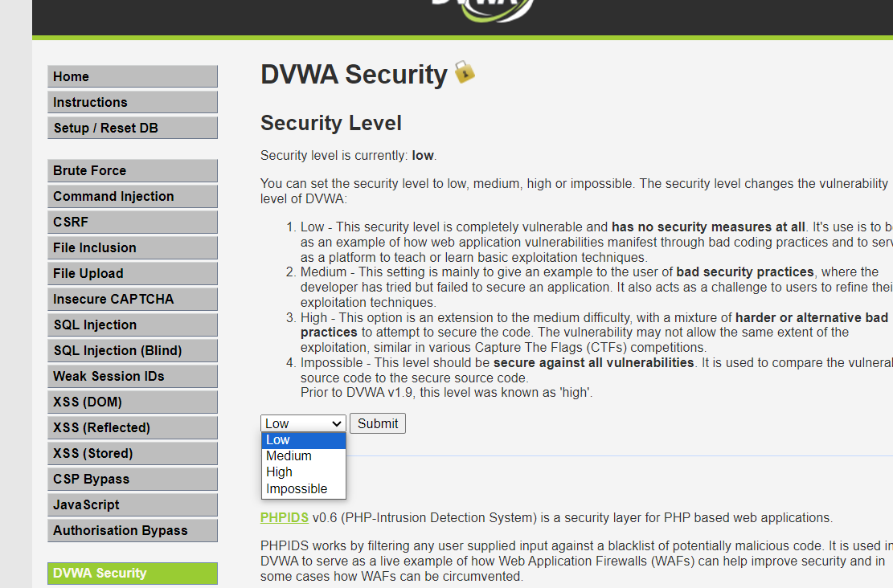Click the padlock icon beside DVWA Security
Viewport: 893px width, 588px height.
[x=465, y=72]
